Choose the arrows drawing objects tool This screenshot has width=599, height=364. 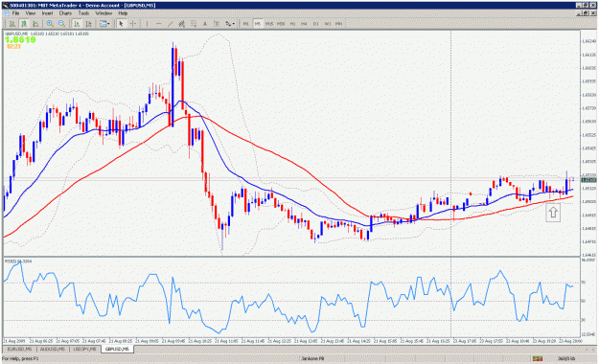(228, 24)
